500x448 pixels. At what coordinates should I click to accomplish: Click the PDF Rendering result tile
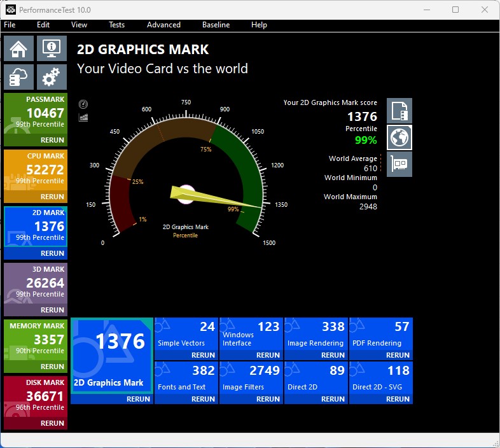click(380, 334)
